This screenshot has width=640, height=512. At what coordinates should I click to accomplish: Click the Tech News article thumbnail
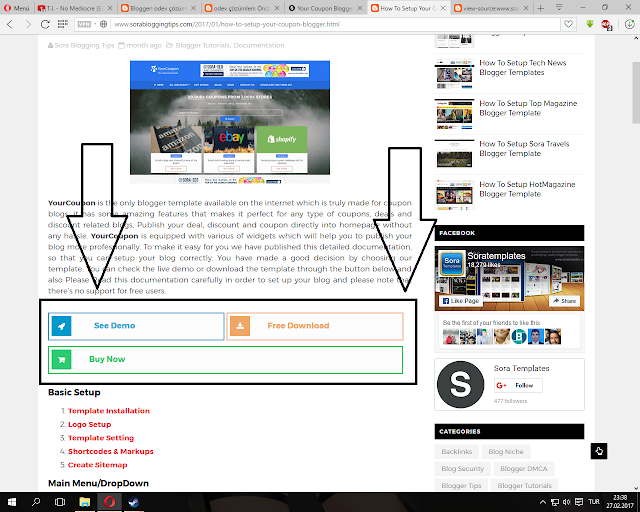tap(454, 74)
